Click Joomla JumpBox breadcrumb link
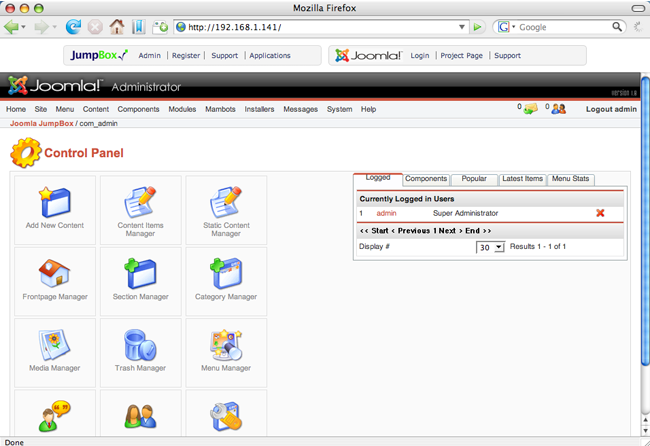The width and height of the screenshot is (650, 446). [x=41, y=124]
